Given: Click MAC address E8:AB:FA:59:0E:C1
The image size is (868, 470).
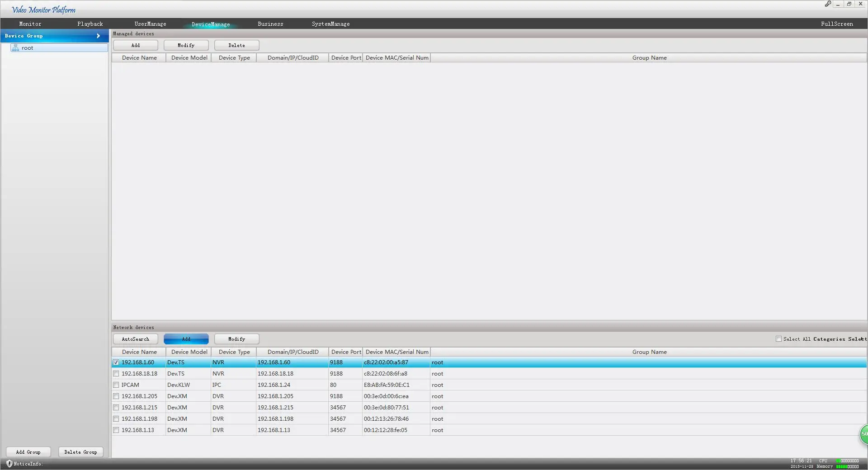Looking at the screenshot, I should (387, 385).
